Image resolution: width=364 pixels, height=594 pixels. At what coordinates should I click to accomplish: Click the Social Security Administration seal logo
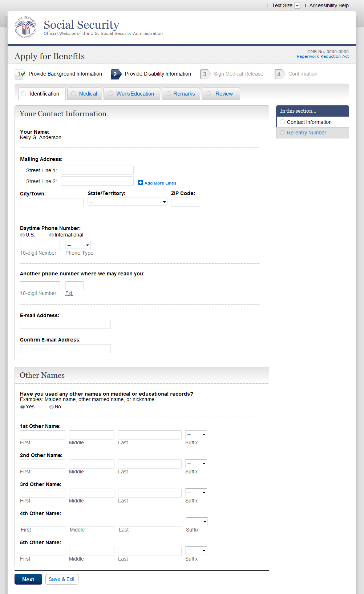click(x=25, y=27)
